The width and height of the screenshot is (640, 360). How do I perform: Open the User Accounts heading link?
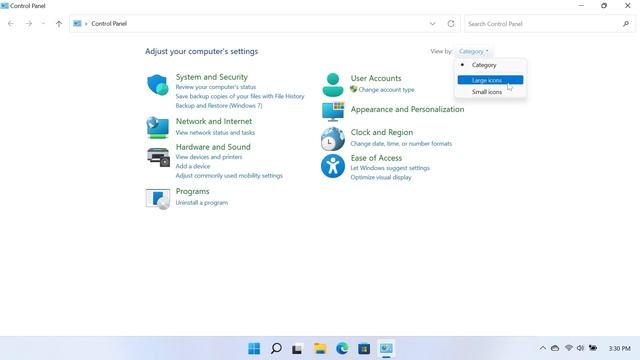click(376, 78)
